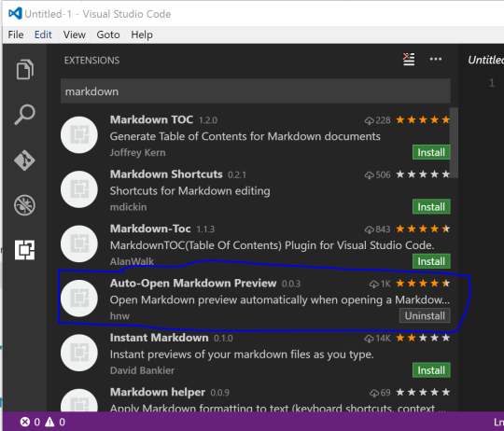Click 'Instant previews of your markdown' description
Image resolution: width=504 pixels, height=431 pixels.
tap(242, 355)
